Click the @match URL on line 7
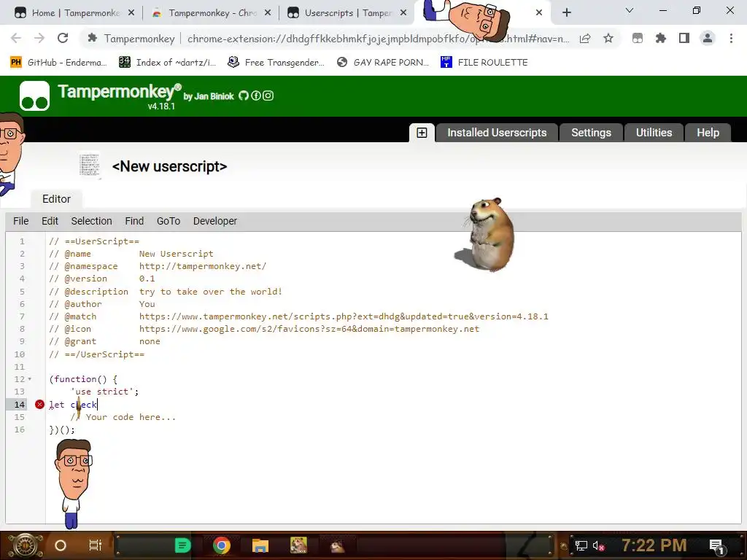The height and width of the screenshot is (560, 747). click(x=344, y=316)
